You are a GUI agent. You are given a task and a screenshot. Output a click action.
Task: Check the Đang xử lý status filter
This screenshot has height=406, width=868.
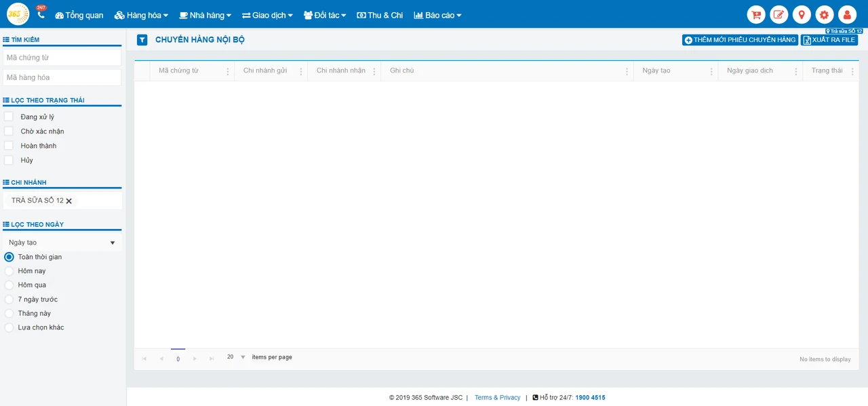(9, 117)
